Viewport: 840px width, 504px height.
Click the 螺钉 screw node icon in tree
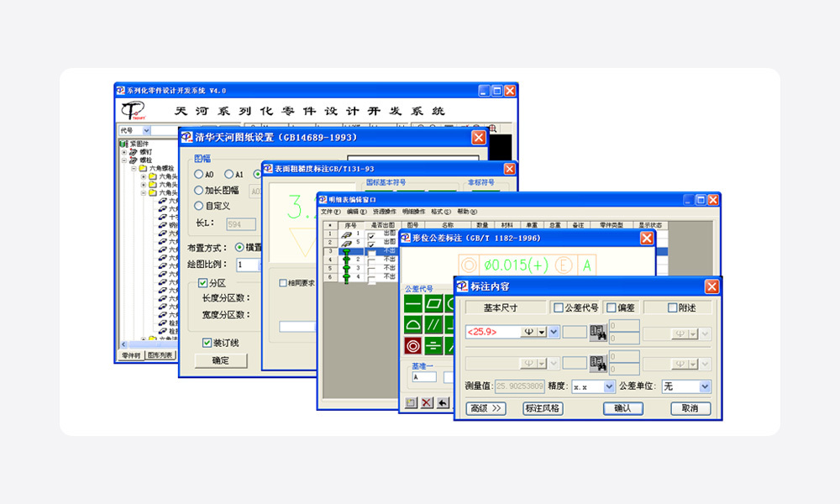134,152
